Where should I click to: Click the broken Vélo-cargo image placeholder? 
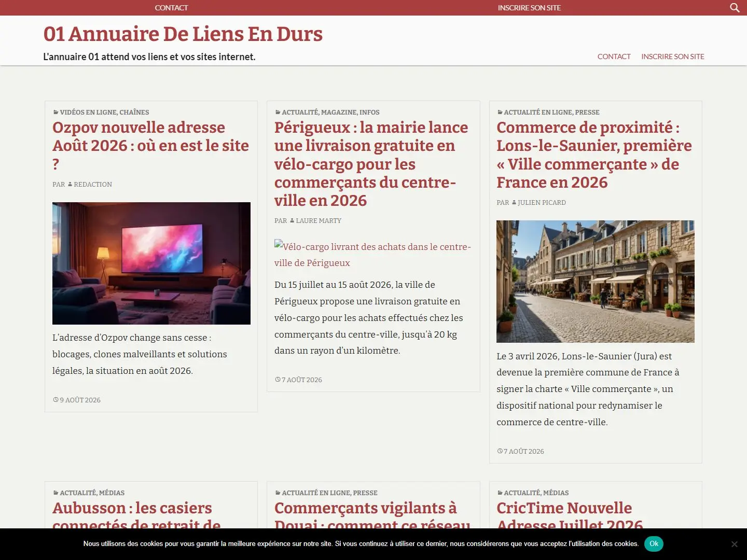click(372, 254)
